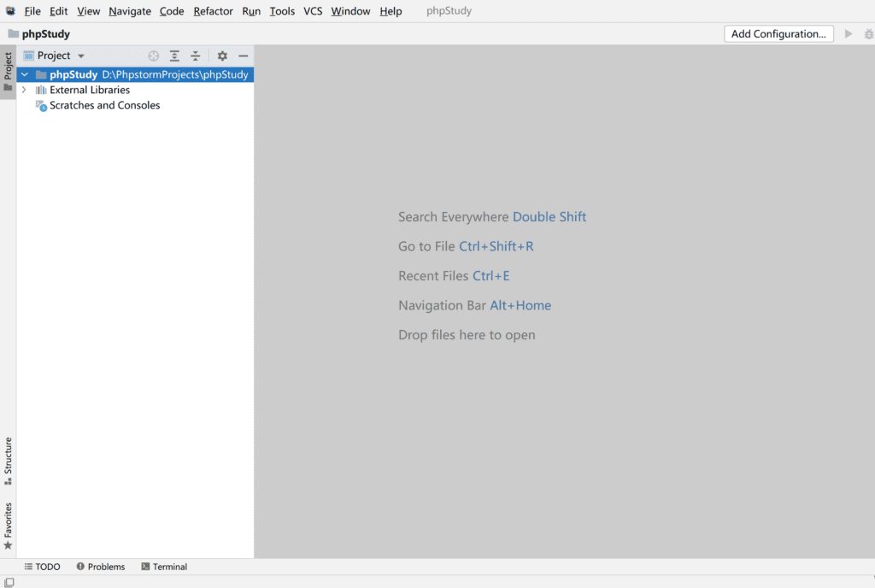The image size is (875, 588).
Task: Toggle the Project side tool window tab
Action: click(x=8, y=72)
